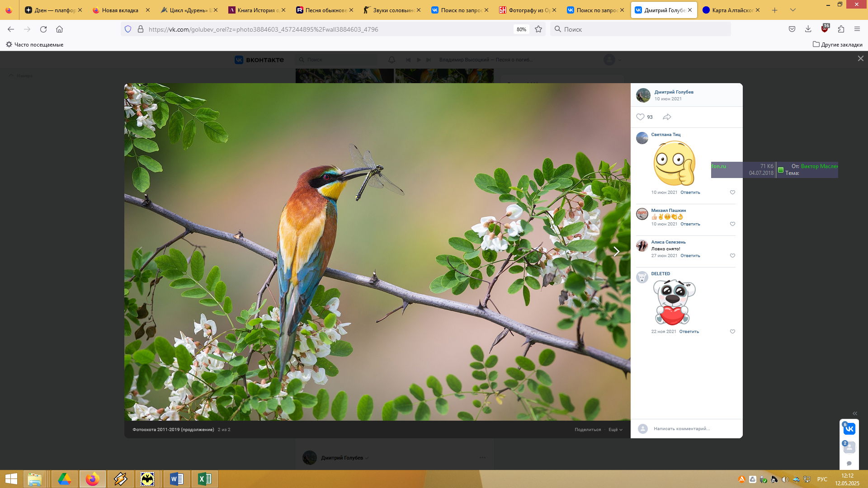Image resolution: width=868 pixels, height=488 pixels.
Task: Click the 80% zoom level indicator
Action: click(x=521, y=29)
